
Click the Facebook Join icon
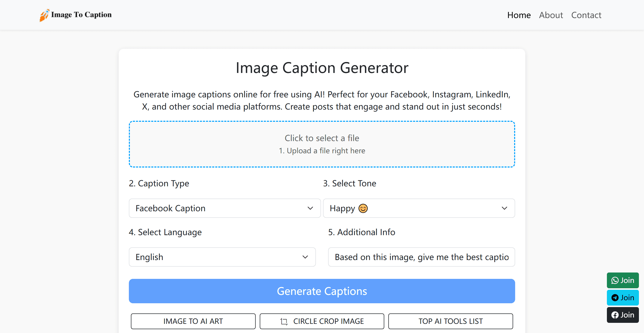pyautogui.click(x=615, y=315)
